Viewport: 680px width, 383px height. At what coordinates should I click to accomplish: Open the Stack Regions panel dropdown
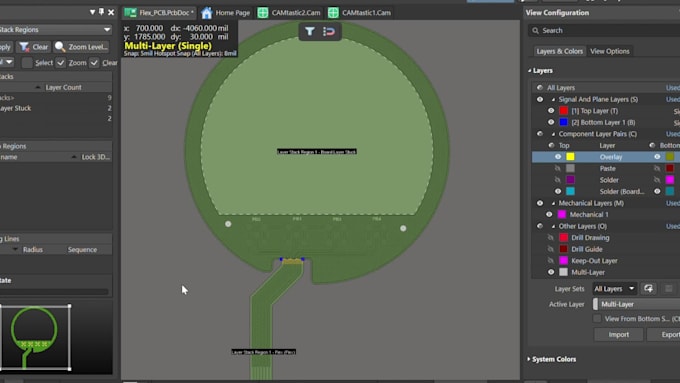point(107,29)
